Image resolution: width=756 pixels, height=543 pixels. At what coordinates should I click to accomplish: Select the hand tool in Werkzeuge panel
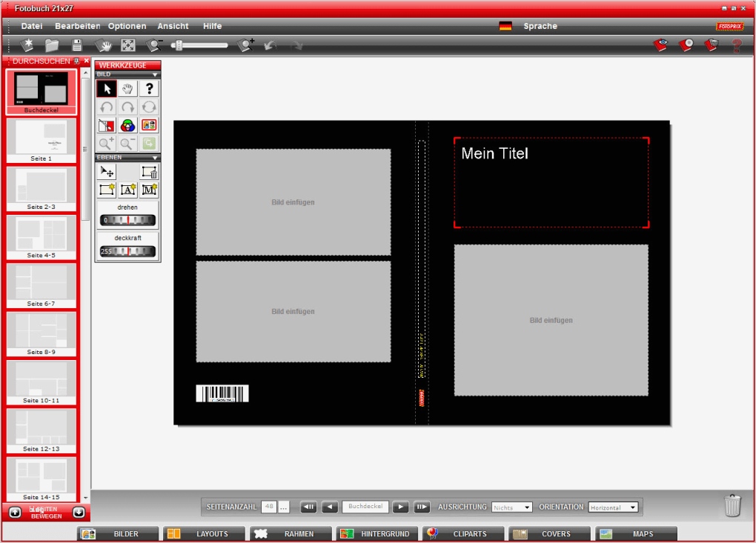pos(127,89)
